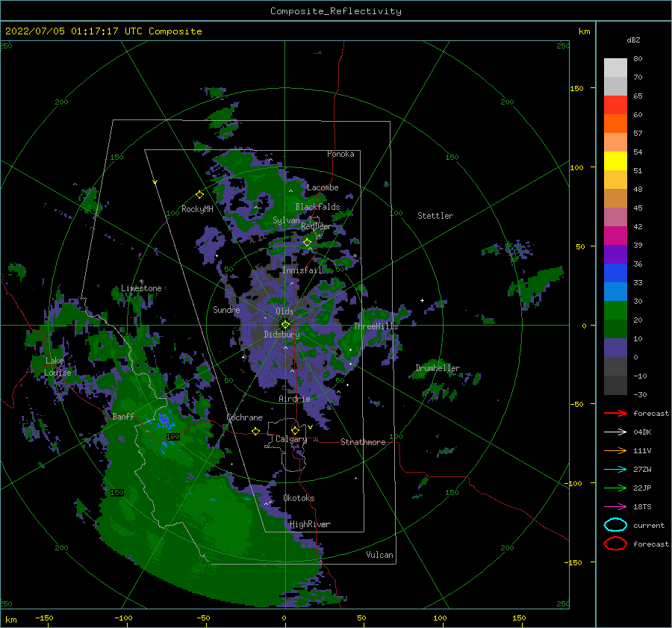Click the Drumheller town label
The height and width of the screenshot is (628, 672).
437,368
